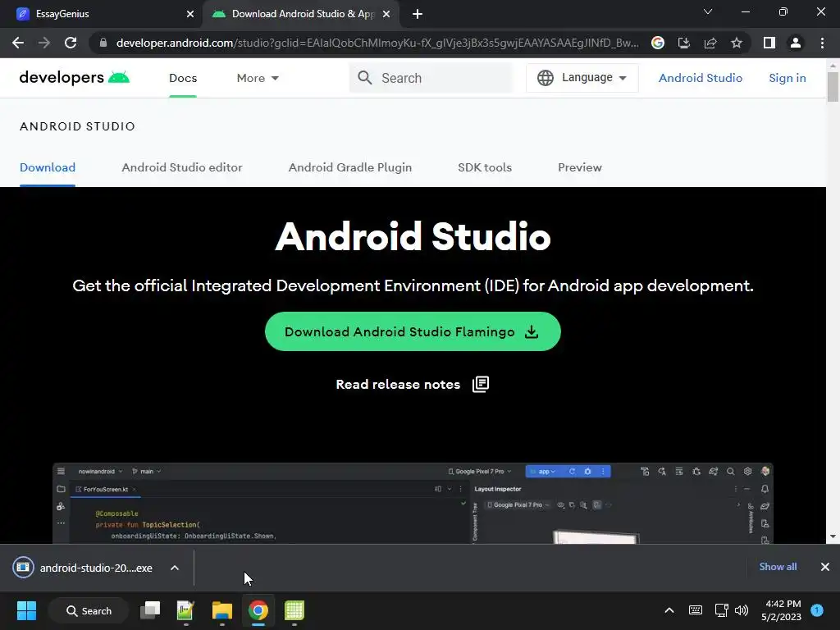Expand download item options chevron
This screenshot has height=630, width=840.
coord(175,568)
